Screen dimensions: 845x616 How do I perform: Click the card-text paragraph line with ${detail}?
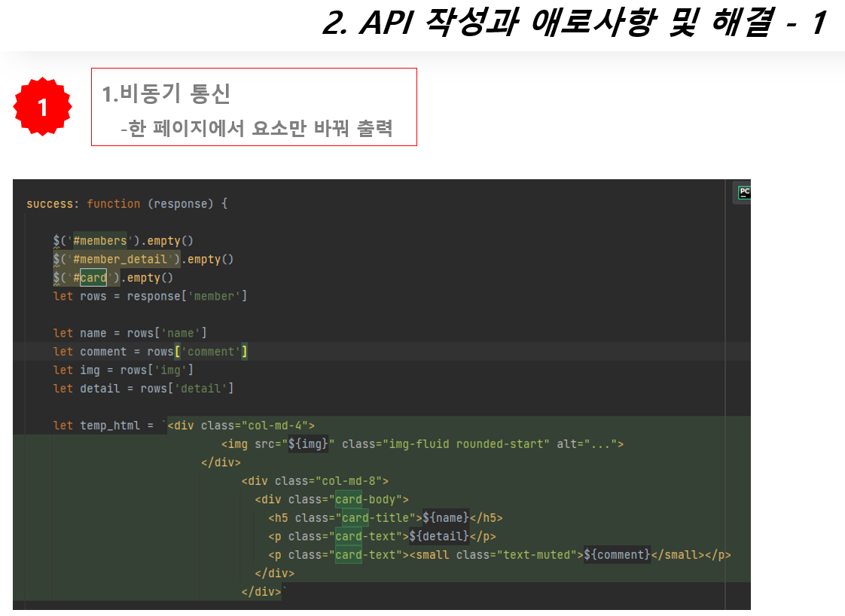(382, 536)
